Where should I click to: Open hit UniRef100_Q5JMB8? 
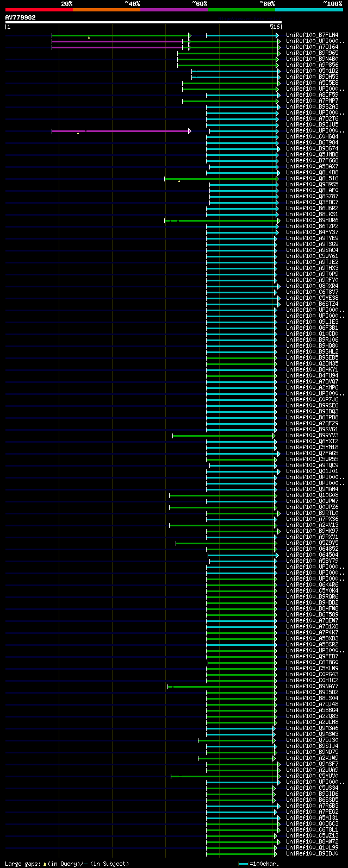point(312,155)
